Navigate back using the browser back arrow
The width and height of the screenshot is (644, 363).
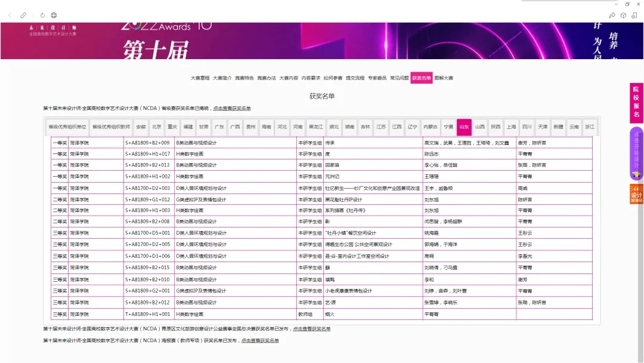[10, 15]
